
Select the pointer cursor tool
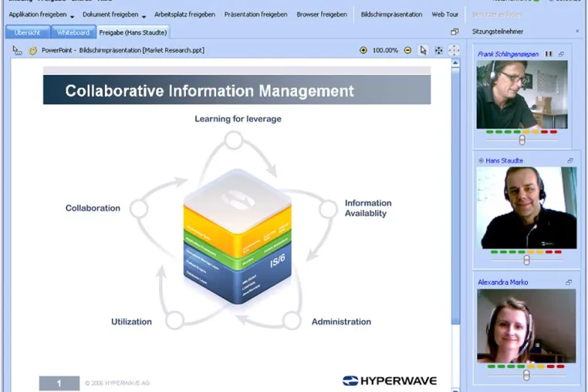click(x=423, y=50)
